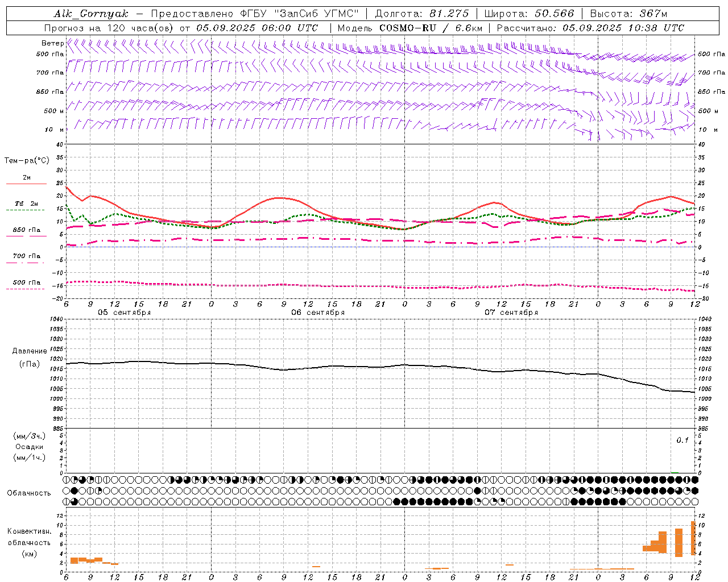
Task: Click the dotted line sample under 500 гПа legend
Action: coord(25,289)
